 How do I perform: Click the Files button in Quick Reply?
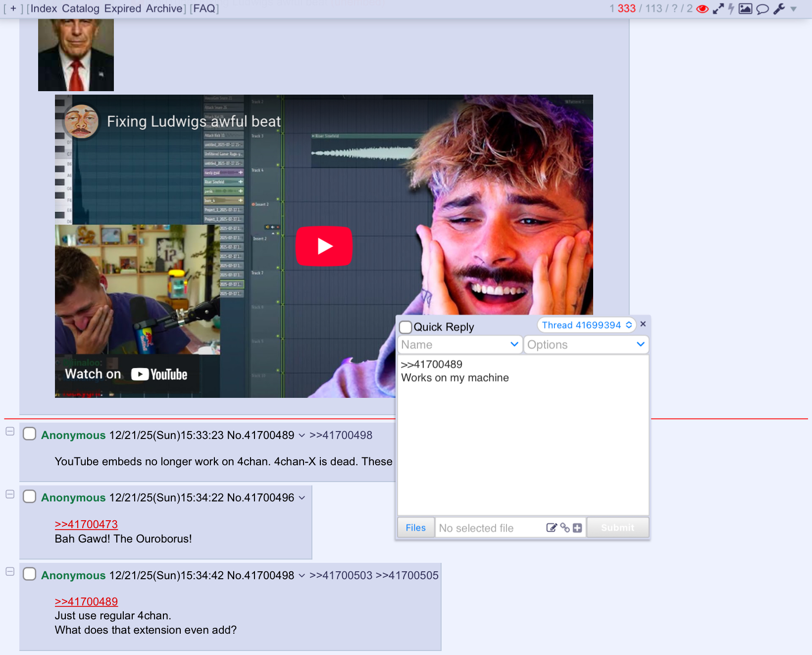tap(416, 528)
